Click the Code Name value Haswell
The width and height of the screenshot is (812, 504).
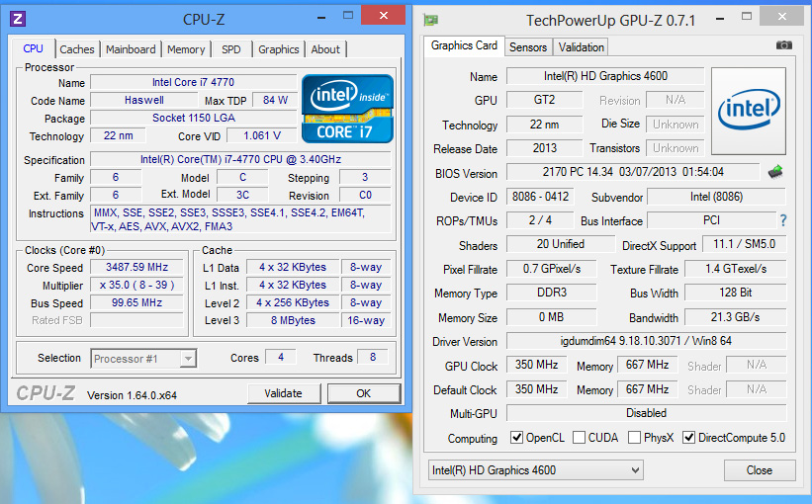tap(144, 100)
